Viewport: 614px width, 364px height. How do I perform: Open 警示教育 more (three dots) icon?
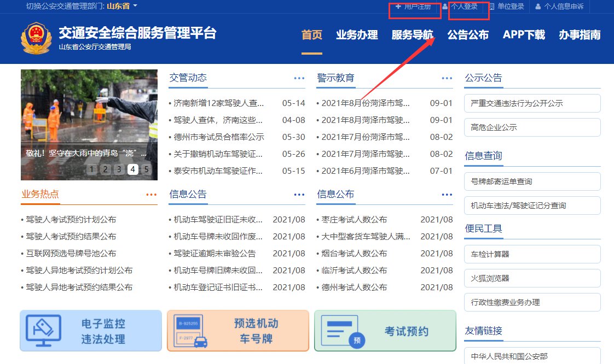pyautogui.click(x=447, y=78)
